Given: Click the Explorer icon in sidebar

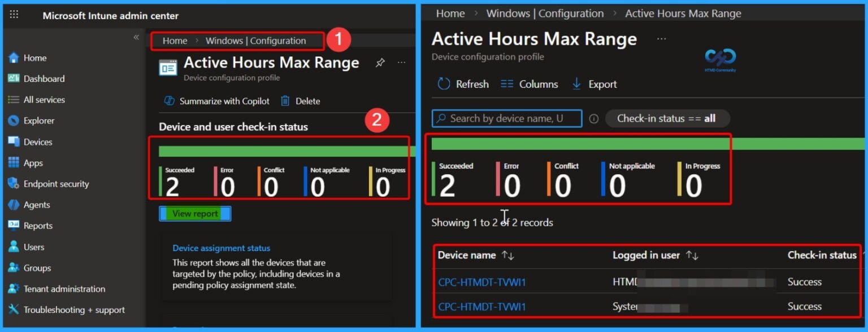Looking at the screenshot, I should click(x=14, y=120).
